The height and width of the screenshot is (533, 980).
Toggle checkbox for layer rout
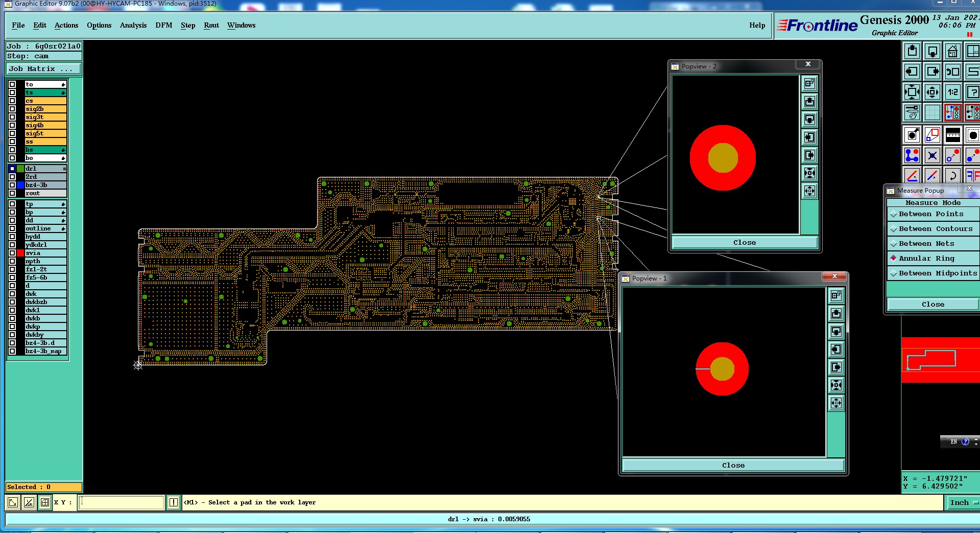[12, 193]
